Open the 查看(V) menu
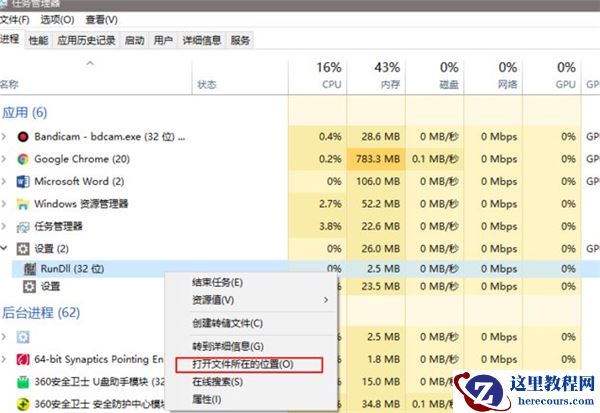This screenshot has width=600, height=413. (x=101, y=20)
